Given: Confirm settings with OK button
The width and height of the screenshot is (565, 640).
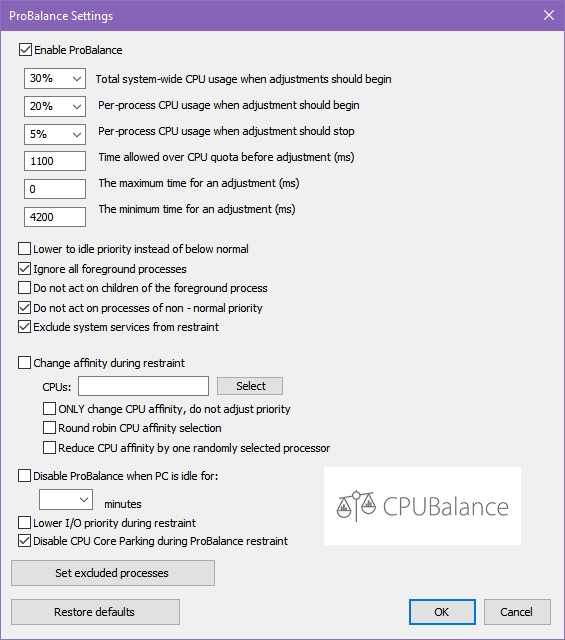Looking at the screenshot, I should [x=442, y=612].
